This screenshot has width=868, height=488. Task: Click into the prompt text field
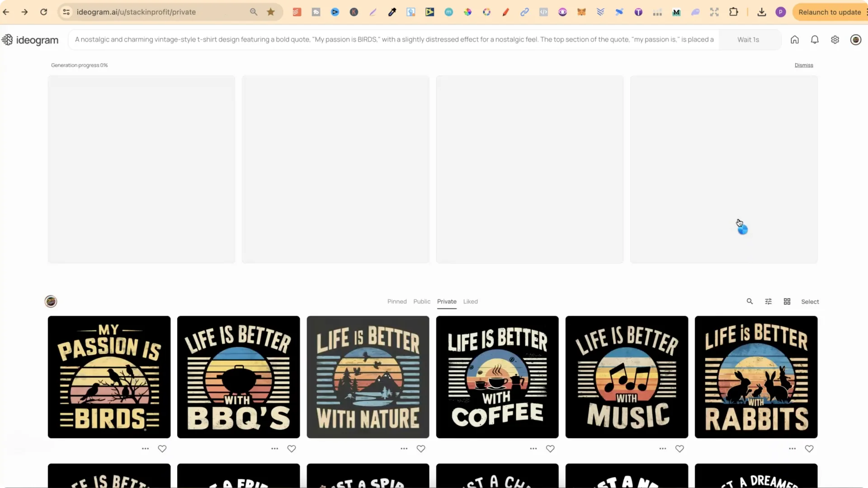pyautogui.click(x=393, y=40)
